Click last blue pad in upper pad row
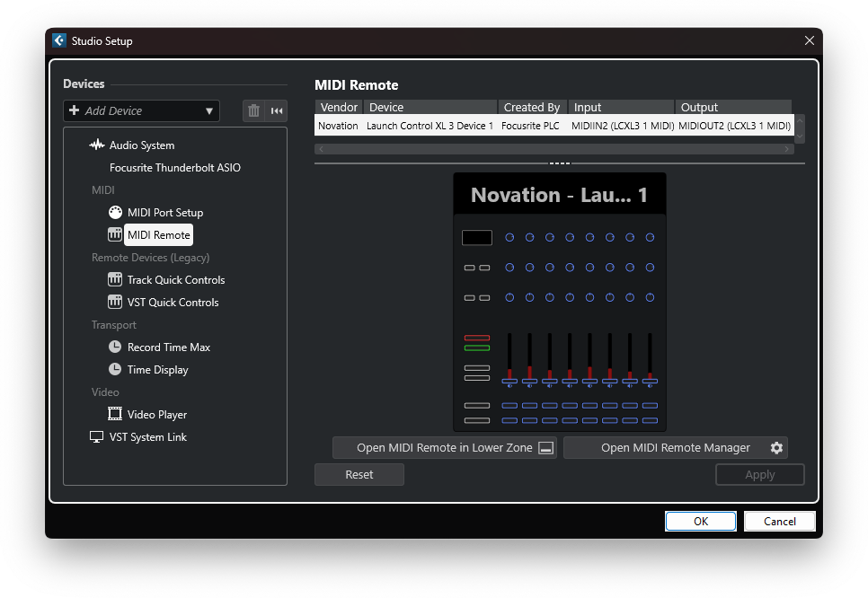This screenshot has width=868, height=598. [x=650, y=406]
